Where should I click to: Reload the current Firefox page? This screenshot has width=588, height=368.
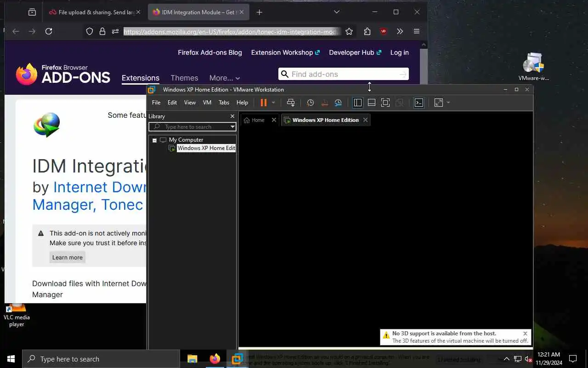[x=48, y=31]
